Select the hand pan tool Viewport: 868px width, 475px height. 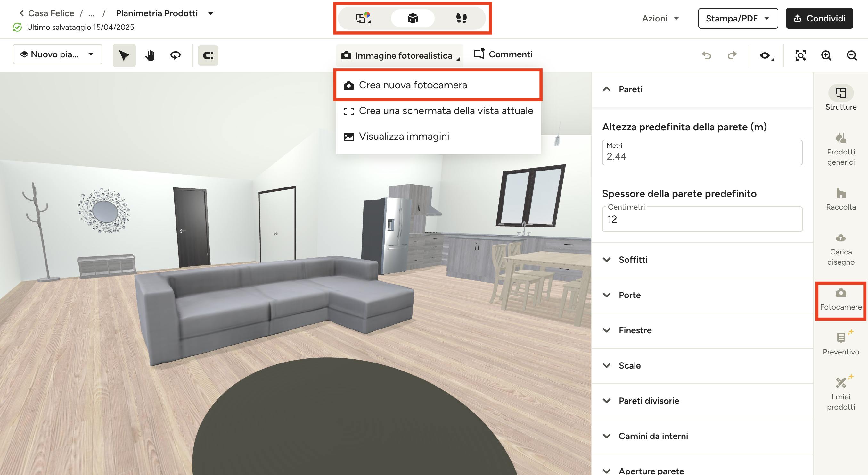[x=150, y=55]
